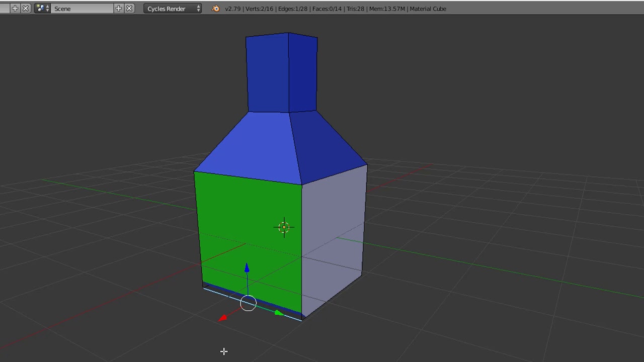The height and width of the screenshot is (362, 644).
Task: Add a new scene with plus button
Action: pos(119,9)
